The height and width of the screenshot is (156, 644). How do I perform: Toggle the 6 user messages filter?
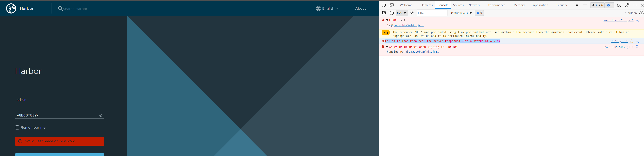tap(479, 13)
